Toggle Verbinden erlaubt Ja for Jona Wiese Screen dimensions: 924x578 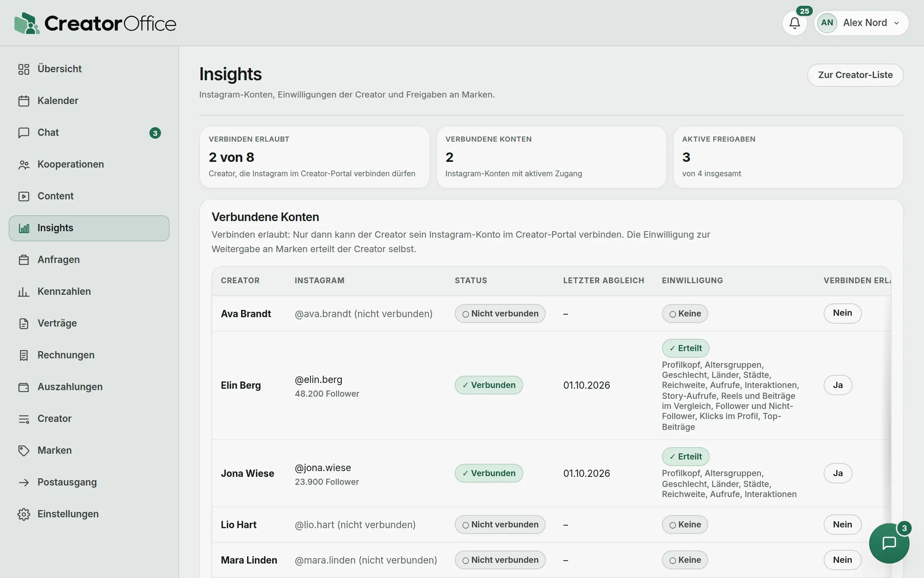838,473
